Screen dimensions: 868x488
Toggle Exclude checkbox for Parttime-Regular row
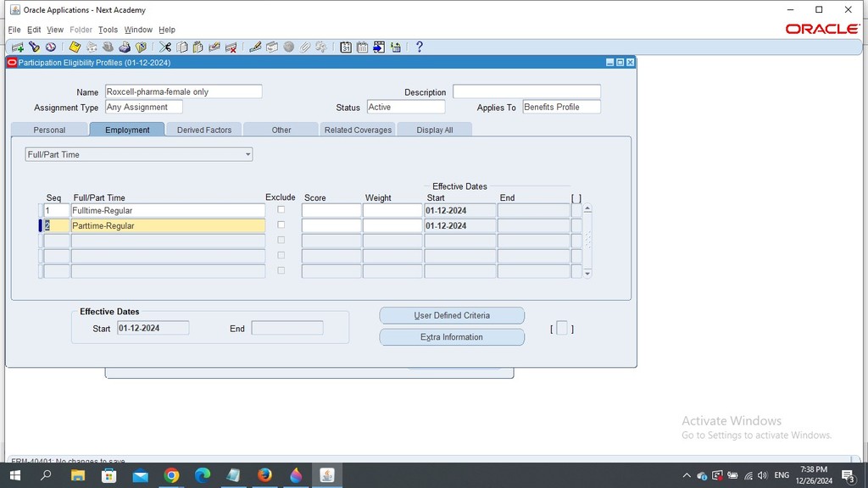point(281,225)
